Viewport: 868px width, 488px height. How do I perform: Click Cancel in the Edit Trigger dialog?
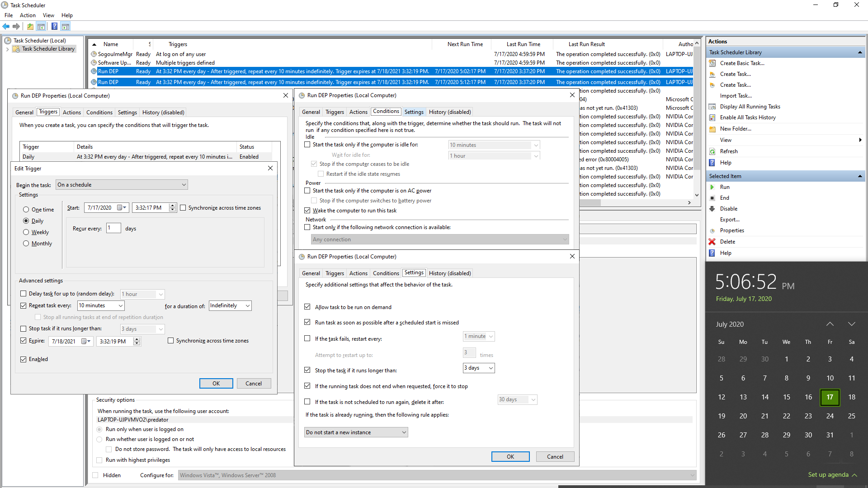point(254,384)
